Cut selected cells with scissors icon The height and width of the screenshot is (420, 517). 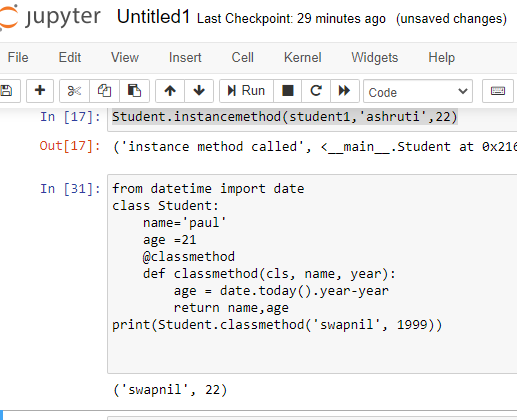(x=74, y=91)
